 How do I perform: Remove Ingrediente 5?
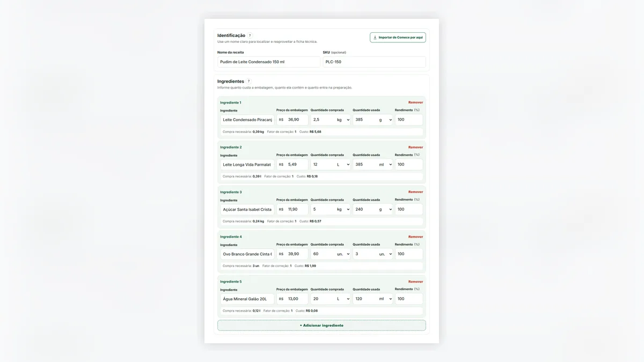415,282
